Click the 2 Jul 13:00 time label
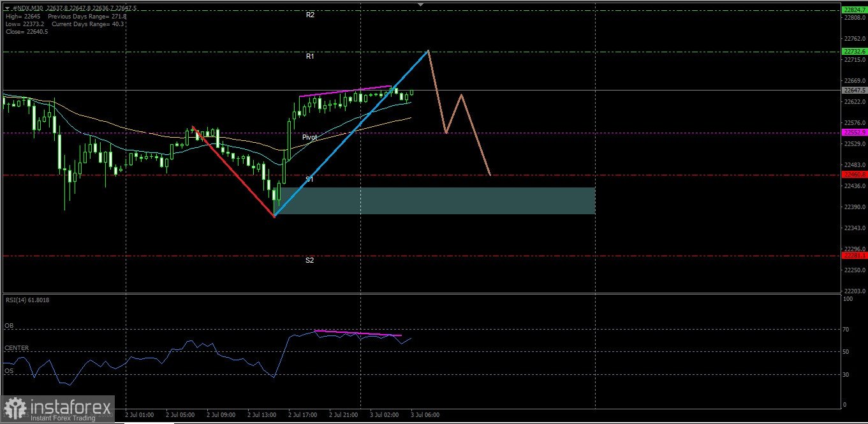The height and width of the screenshot is (424, 868). click(262, 414)
